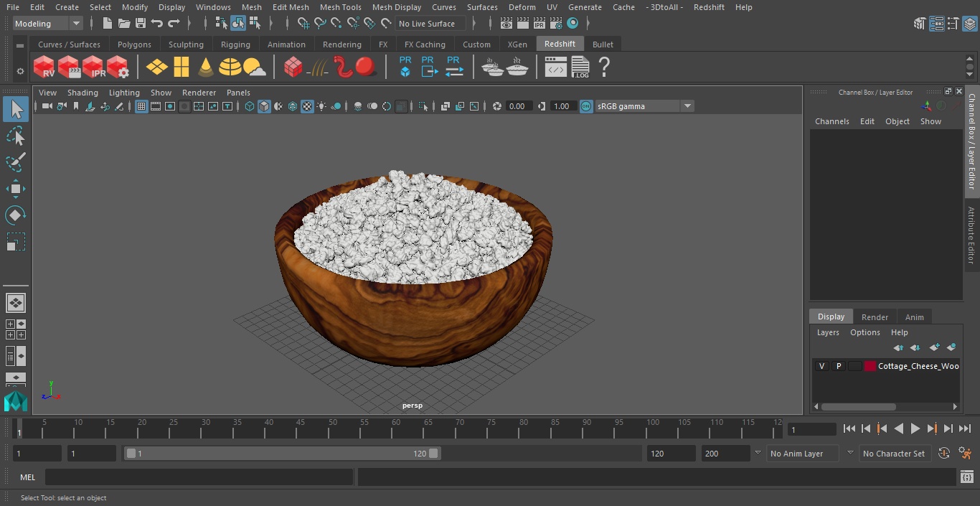
Task: Open Redshift RenderView shelf icon
Action: (x=44, y=67)
